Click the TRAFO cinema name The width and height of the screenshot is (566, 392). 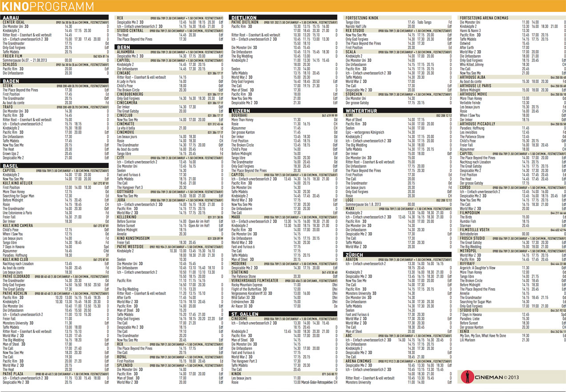point(8,107)
